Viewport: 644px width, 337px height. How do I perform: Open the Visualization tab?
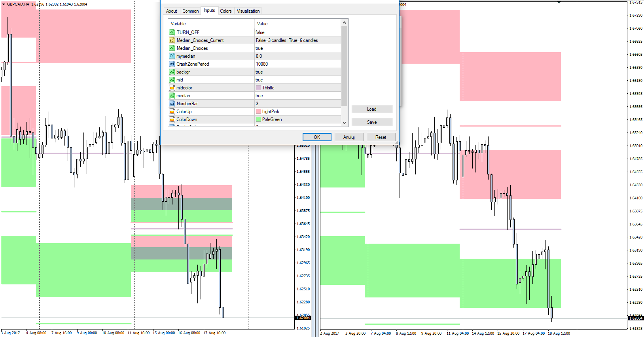tap(248, 11)
